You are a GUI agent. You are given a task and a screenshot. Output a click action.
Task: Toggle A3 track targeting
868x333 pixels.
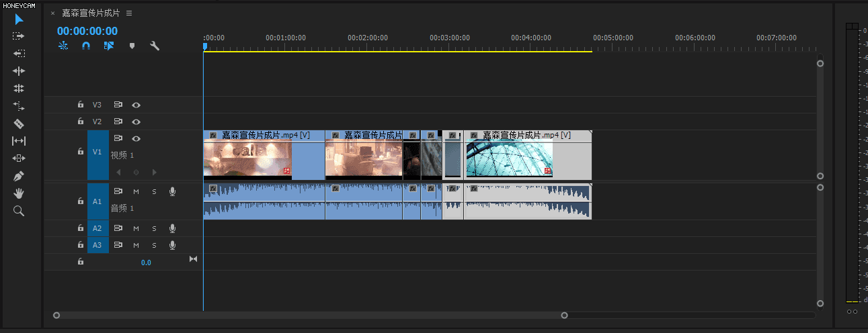click(97, 245)
